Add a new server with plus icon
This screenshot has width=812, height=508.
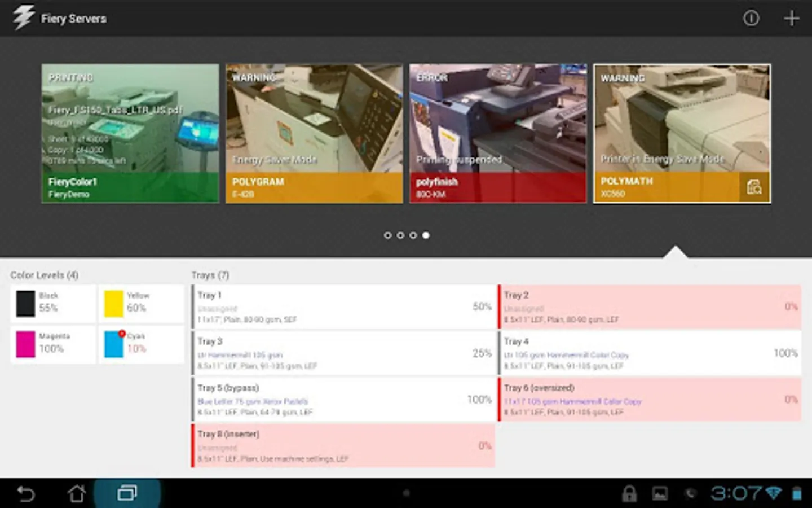click(791, 18)
